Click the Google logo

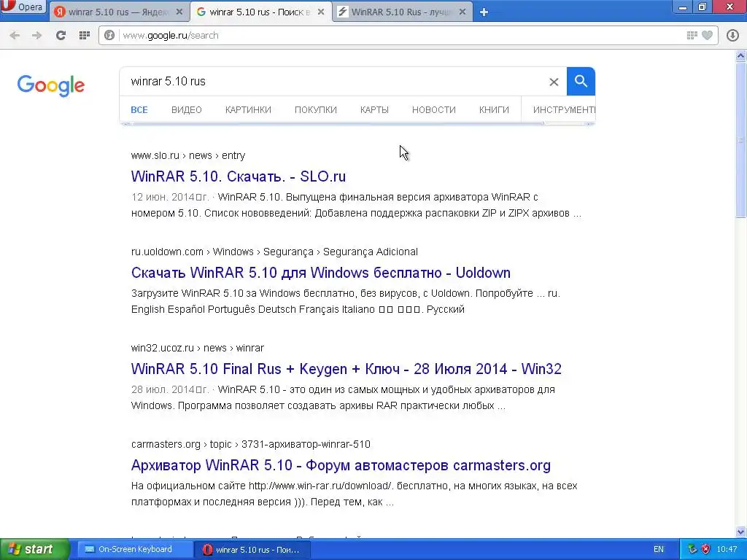point(51,86)
